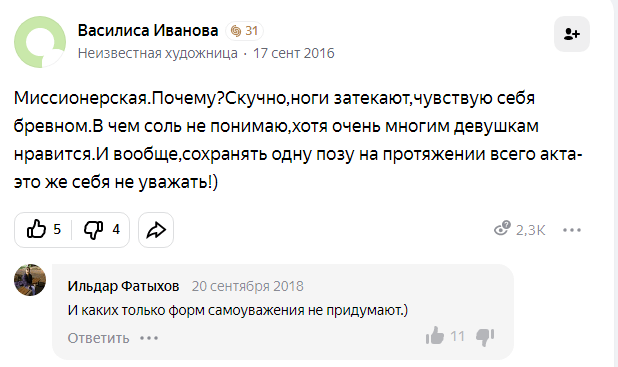Share the answer via arrow icon
The height and width of the screenshot is (367, 618).
156,230
